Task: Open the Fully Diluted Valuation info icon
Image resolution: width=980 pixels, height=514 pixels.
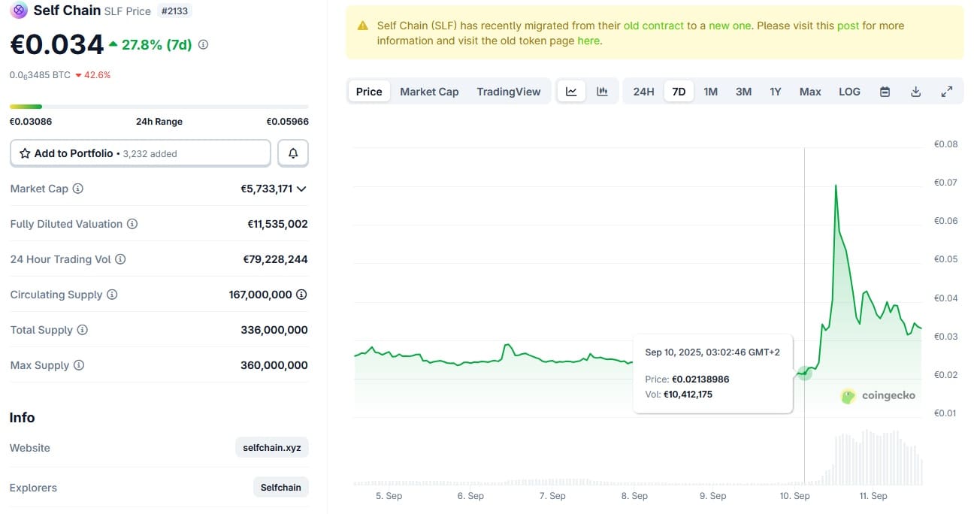Action: 132,224
